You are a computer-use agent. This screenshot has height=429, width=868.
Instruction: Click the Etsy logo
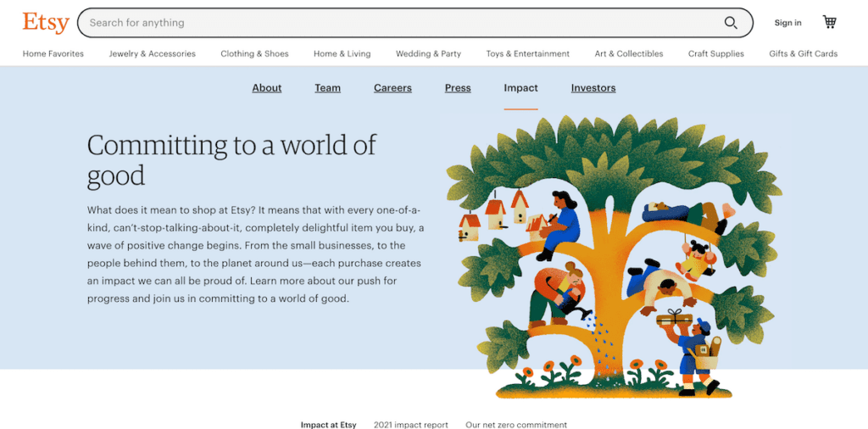tap(46, 23)
